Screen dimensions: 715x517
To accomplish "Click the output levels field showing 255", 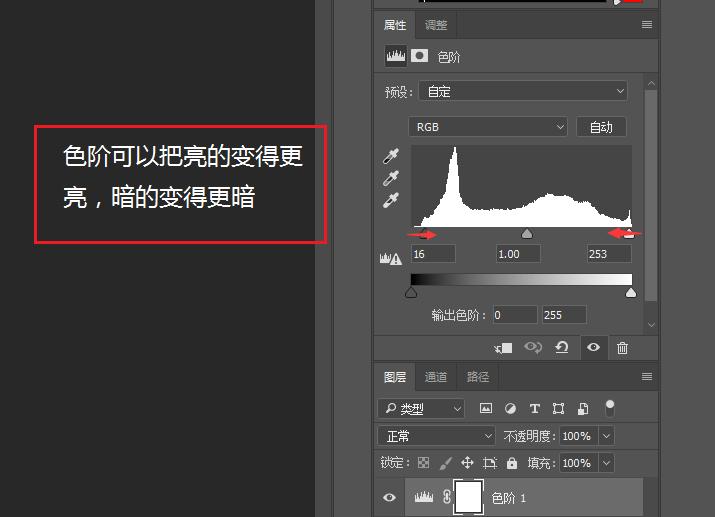I will (x=564, y=315).
